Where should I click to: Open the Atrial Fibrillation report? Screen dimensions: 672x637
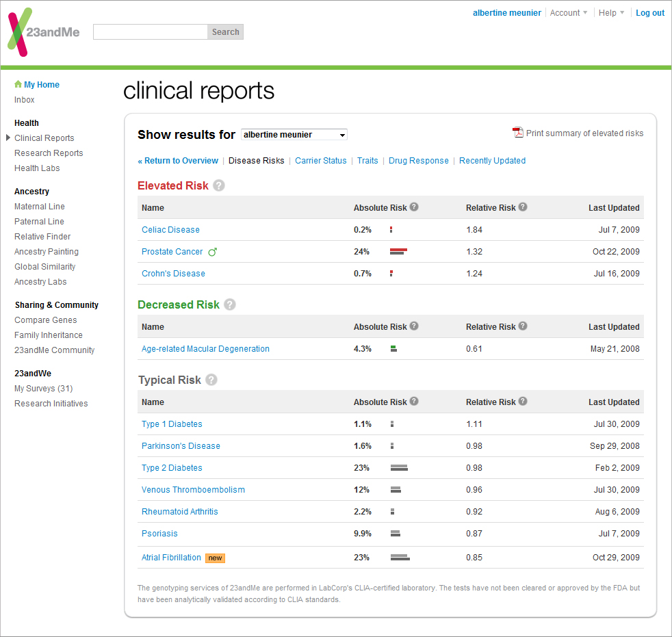coord(172,558)
